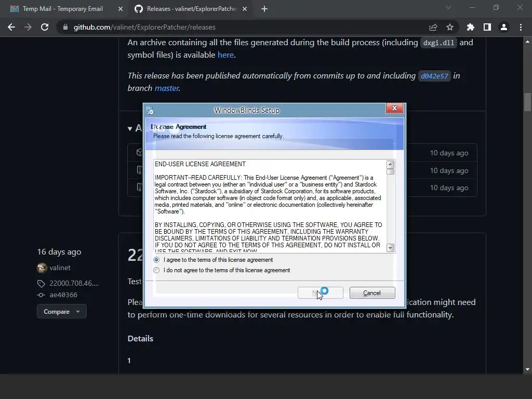Click the license scrollbar thumb
Viewport: 532px width, 399px height.
391,171
